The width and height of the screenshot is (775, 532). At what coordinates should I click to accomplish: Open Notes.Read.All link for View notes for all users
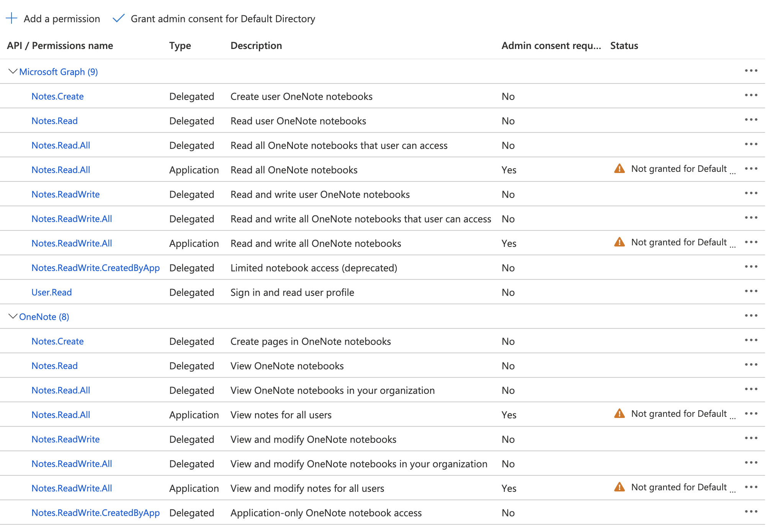click(x=60, y=415)
